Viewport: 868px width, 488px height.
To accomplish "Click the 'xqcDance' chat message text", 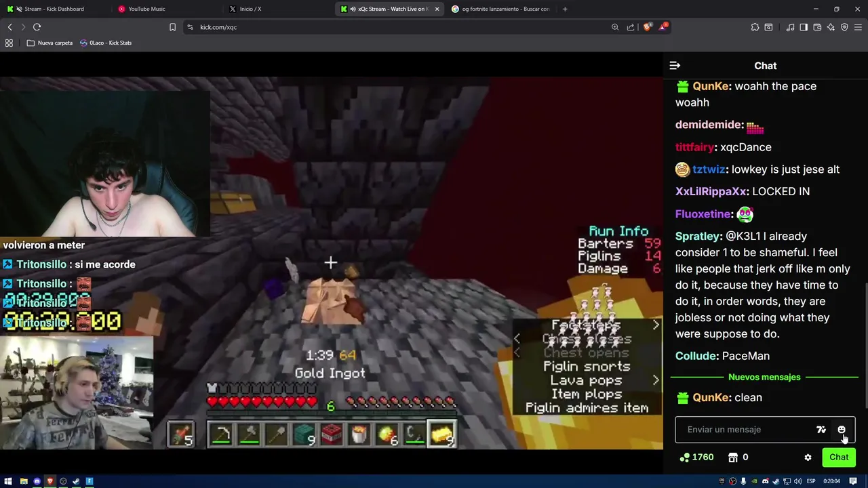I will [x=746, y=147].
